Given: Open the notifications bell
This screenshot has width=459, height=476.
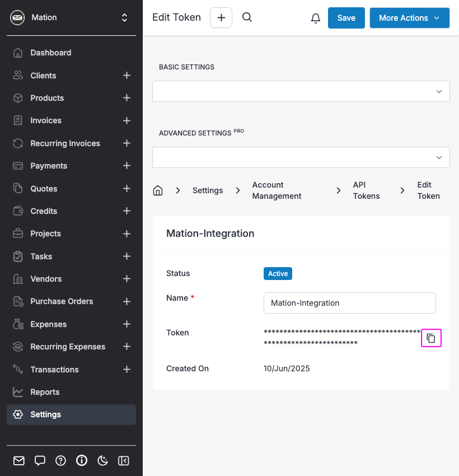Looking at the screenshot, I should (x=316, y=18).
